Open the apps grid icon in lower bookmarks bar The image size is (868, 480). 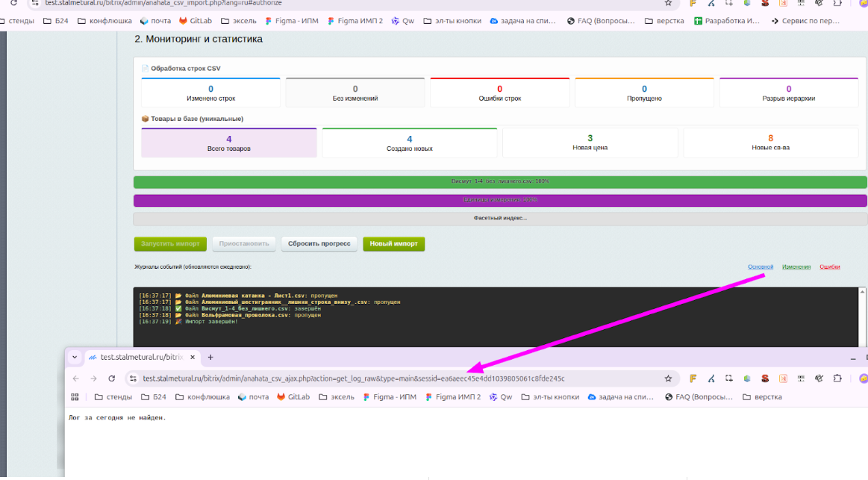75,397
